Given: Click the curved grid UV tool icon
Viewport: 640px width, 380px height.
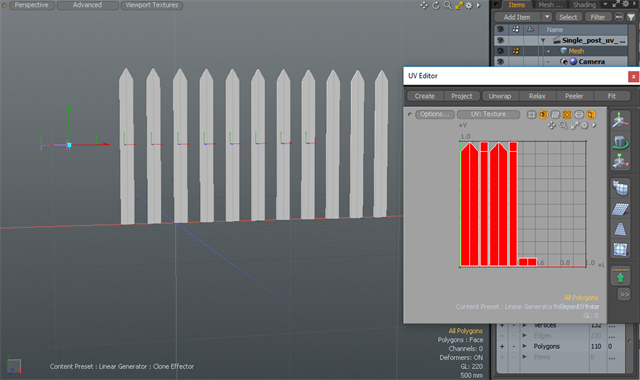Looking at the screenshot, I should pos(620,188).
